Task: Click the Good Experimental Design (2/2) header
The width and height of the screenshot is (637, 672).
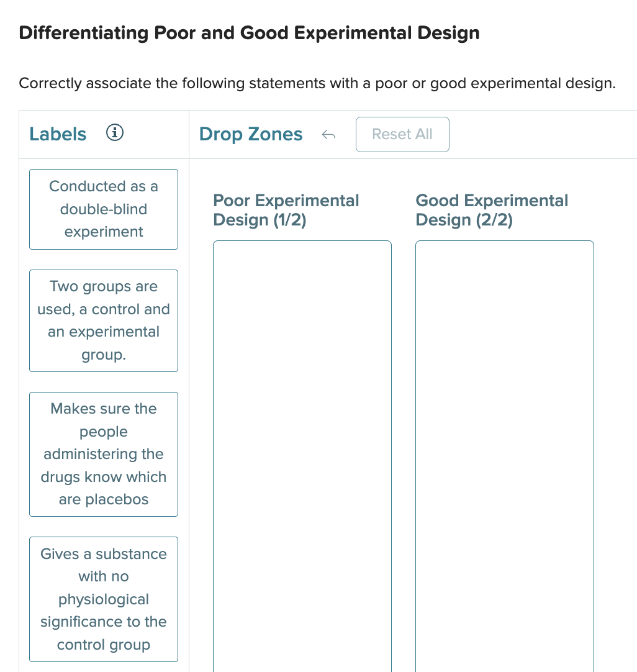Action: (492, 210)
